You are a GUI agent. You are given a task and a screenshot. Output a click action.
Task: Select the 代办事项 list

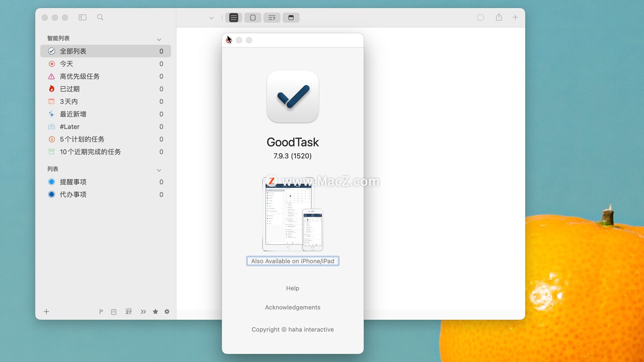point(106,194)
